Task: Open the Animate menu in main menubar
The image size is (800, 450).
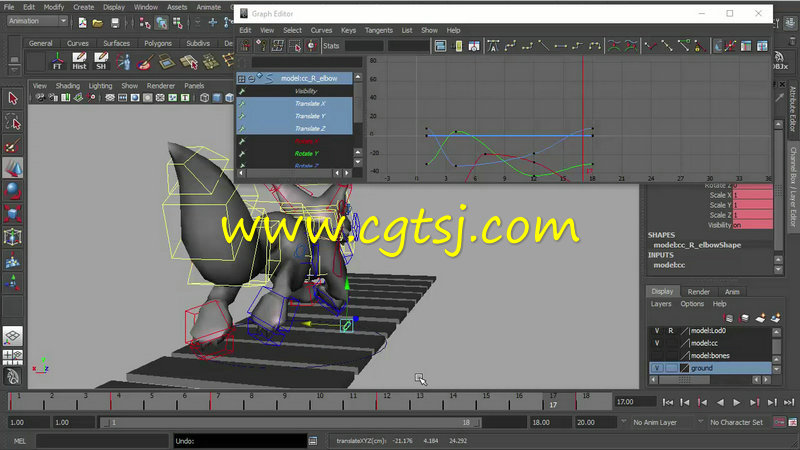Action: [x=209, y=7]
